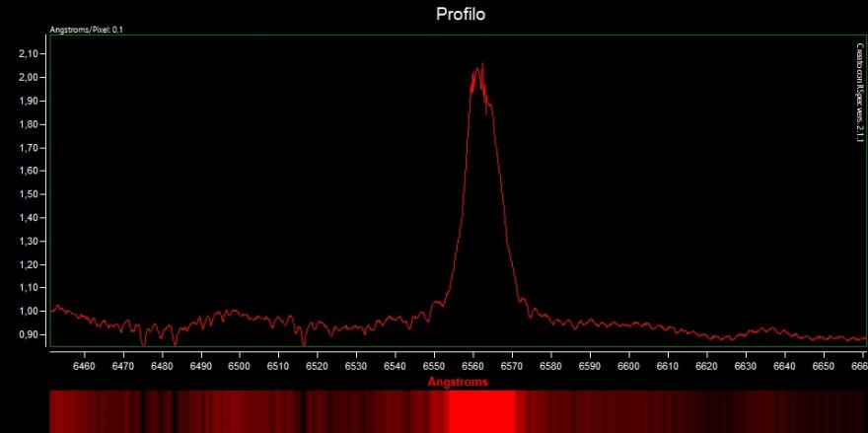This screenshot has height=433, width=868.
Task: Click the absorption dip near 6476 Angstroms
Action: (x=144, y=343)
